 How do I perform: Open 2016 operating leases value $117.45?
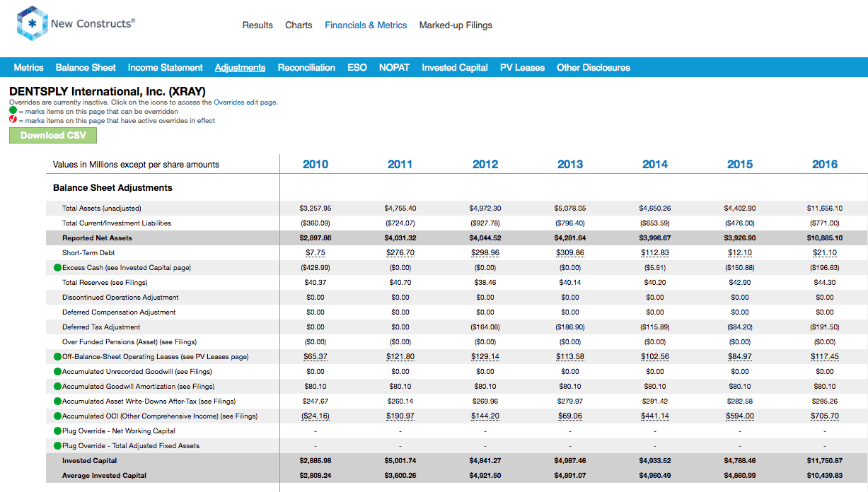point(825,357)
